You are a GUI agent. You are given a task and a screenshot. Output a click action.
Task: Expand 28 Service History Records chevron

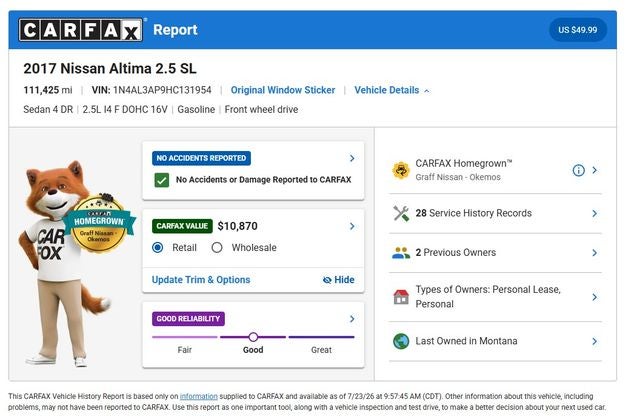(x=595, y=214)
